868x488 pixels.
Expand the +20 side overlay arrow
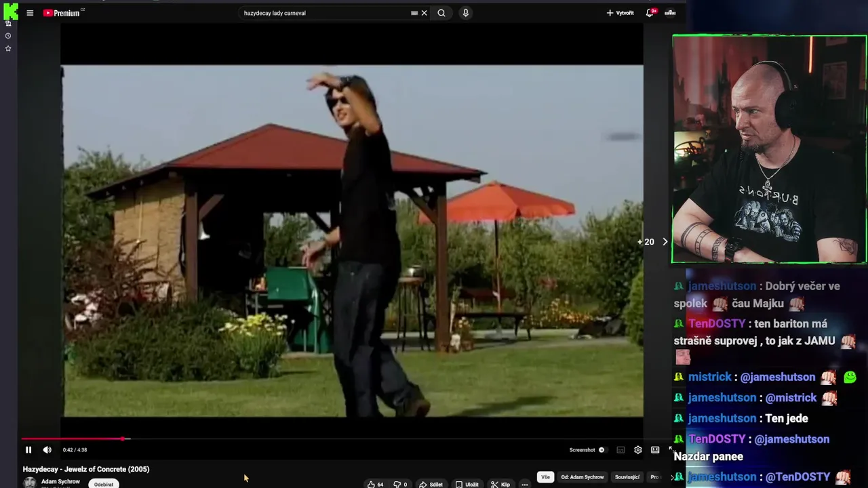665,242
